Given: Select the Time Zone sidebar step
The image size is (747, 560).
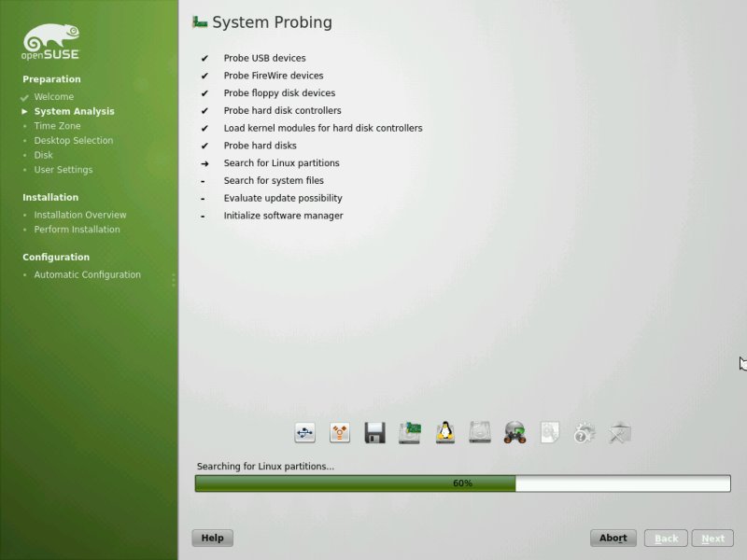Looking at the screenshot, I should pos(57,126).
